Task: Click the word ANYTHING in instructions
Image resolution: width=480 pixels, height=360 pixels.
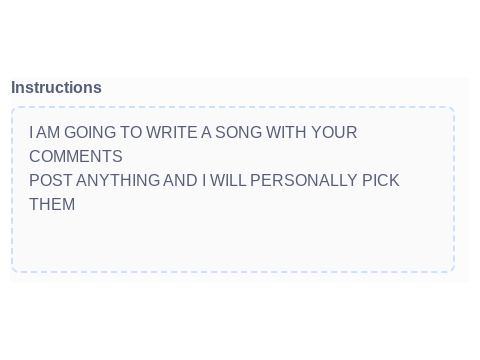Action: pos(118,180)
